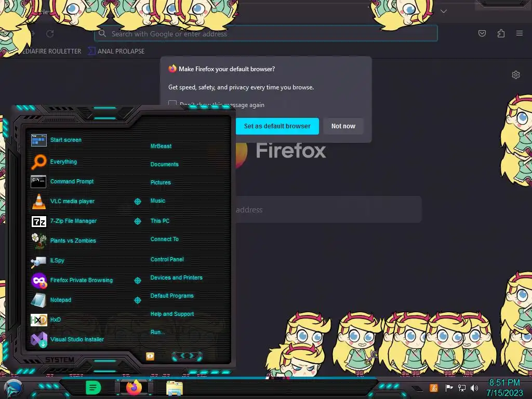Open Pocket in Firefox toolbar
Viewport: 532px width, 399px height.
coord(482,33)
